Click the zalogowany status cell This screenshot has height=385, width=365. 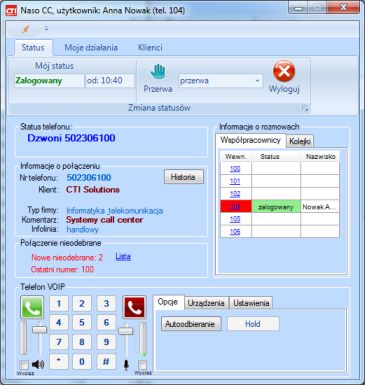click(276, 207)
